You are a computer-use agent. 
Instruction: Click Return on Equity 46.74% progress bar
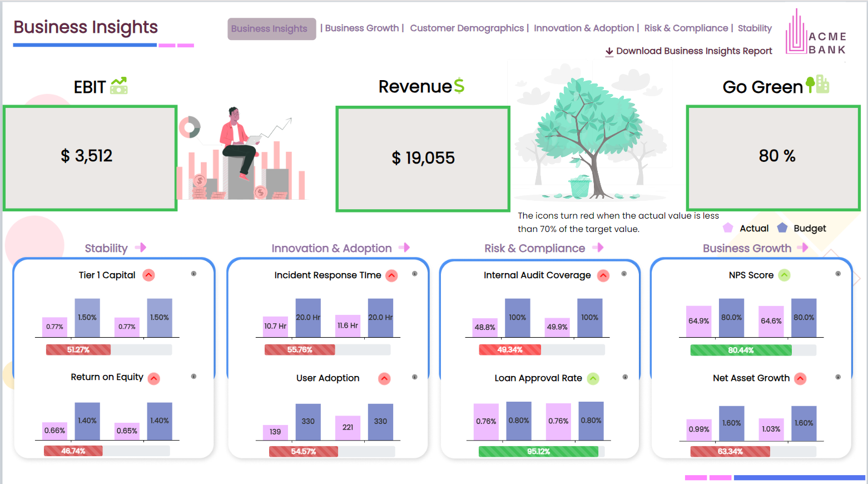(107, 451)
